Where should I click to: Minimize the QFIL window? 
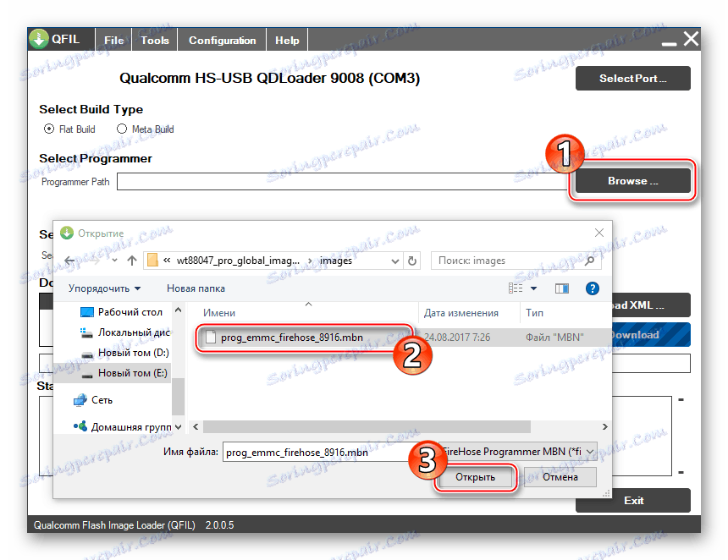tap(669, 42)
